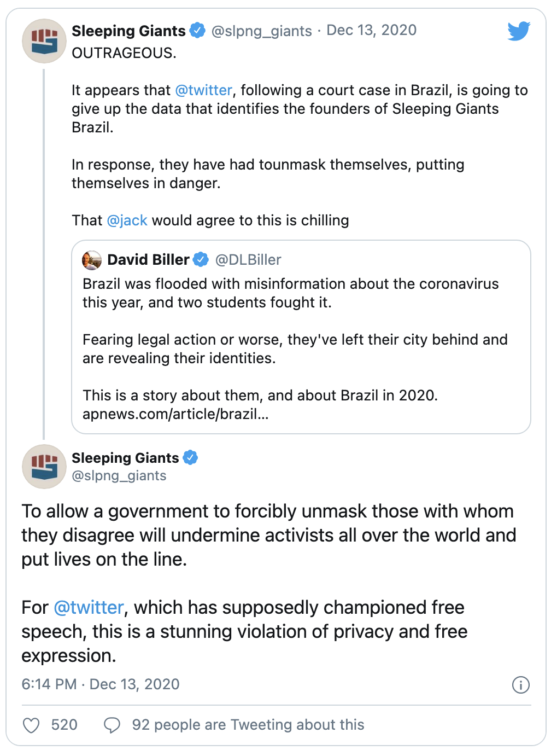Click Sleeping Giants avatar on second tweet
The width and height of the screenshot is (551, 756).
coord(44,467)
